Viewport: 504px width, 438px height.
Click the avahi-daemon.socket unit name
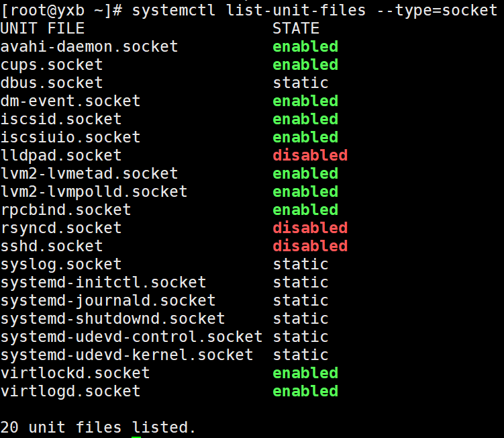pyautogui.click(x=89, y=46)
